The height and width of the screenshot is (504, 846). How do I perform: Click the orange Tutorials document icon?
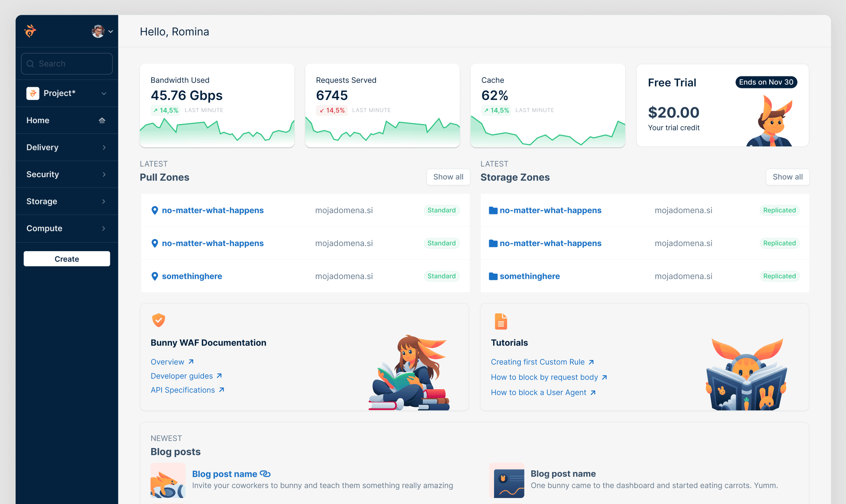tap(500, 322)
